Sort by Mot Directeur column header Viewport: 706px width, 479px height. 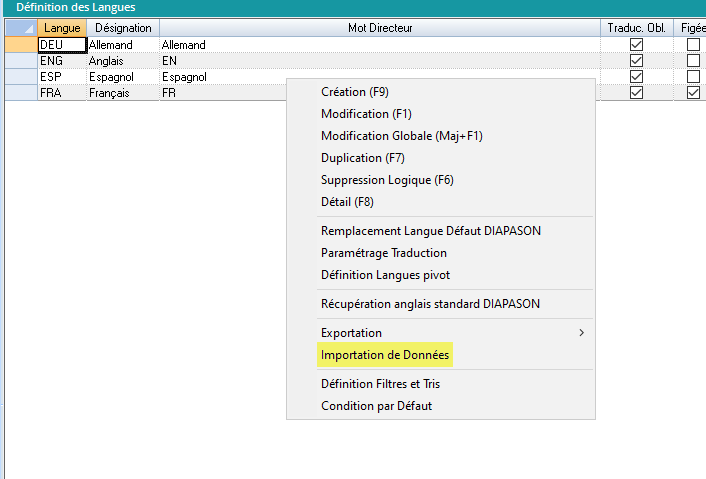click(x=380, y=28)
